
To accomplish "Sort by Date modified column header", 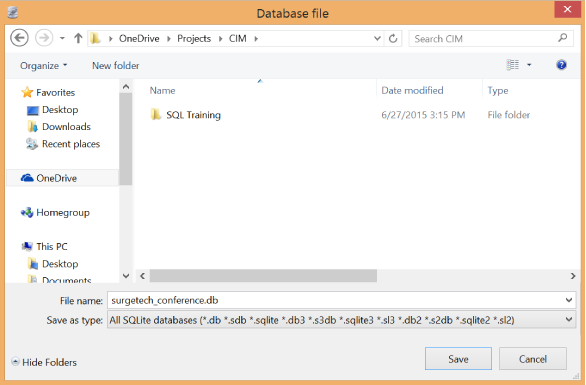I will click(x=412, y=90).
